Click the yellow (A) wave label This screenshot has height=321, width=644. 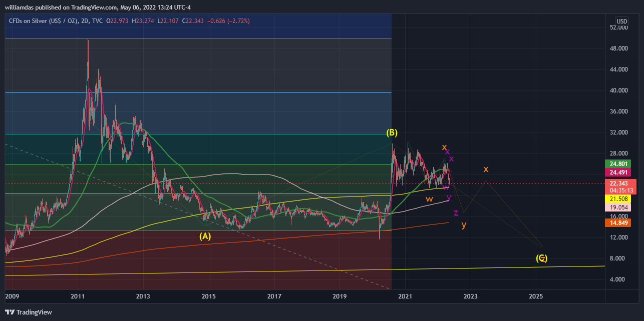point(205,236)
